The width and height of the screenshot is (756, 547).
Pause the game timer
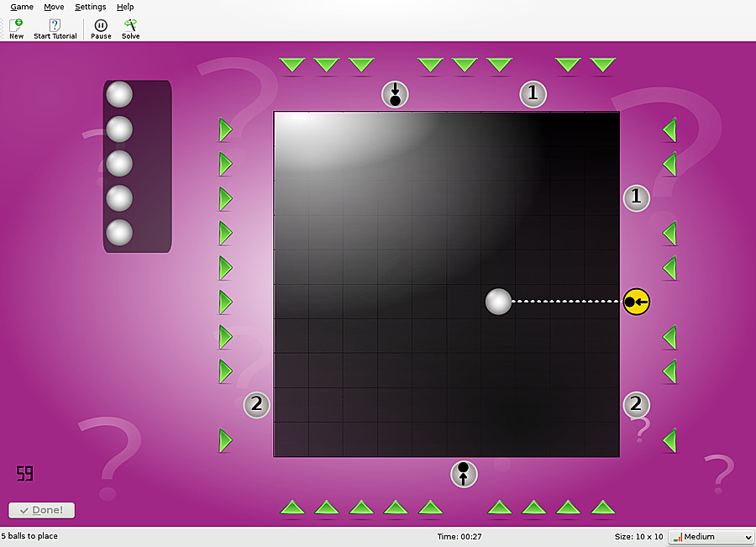[101, 29]
